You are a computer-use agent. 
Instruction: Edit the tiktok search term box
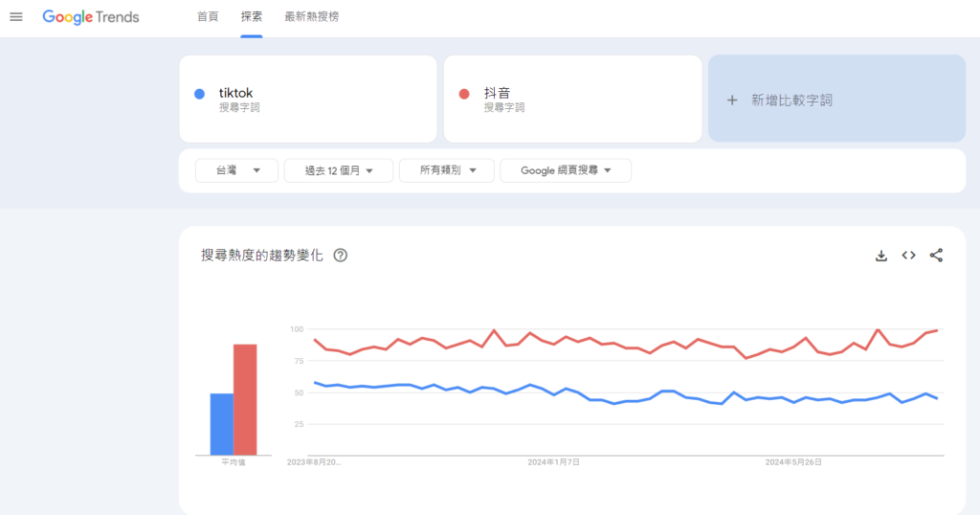tap(308, 99)
